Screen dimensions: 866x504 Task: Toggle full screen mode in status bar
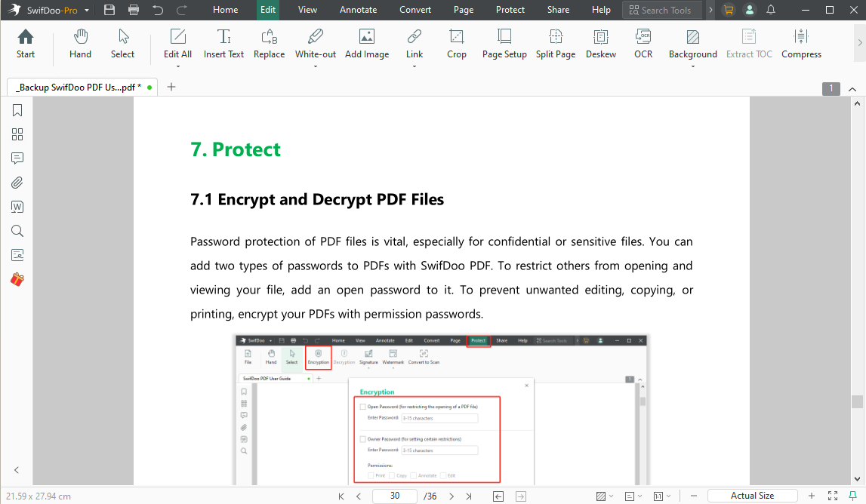[832, 496]
